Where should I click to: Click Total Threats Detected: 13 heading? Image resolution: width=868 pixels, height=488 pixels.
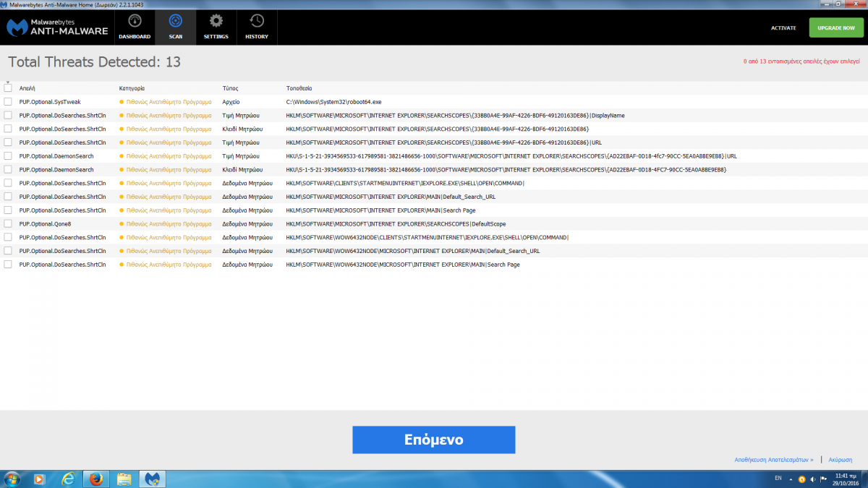[94, 62]
